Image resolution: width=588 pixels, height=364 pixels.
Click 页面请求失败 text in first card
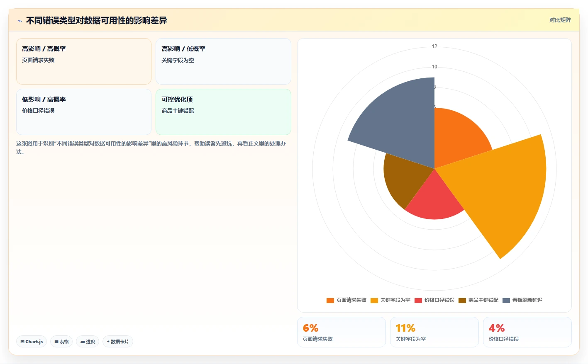(x=38, y=60)
